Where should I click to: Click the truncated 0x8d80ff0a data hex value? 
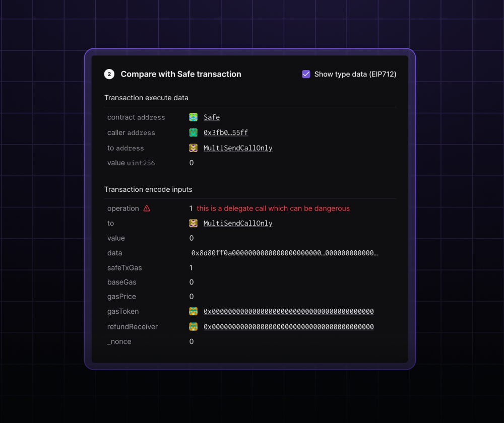284,253
